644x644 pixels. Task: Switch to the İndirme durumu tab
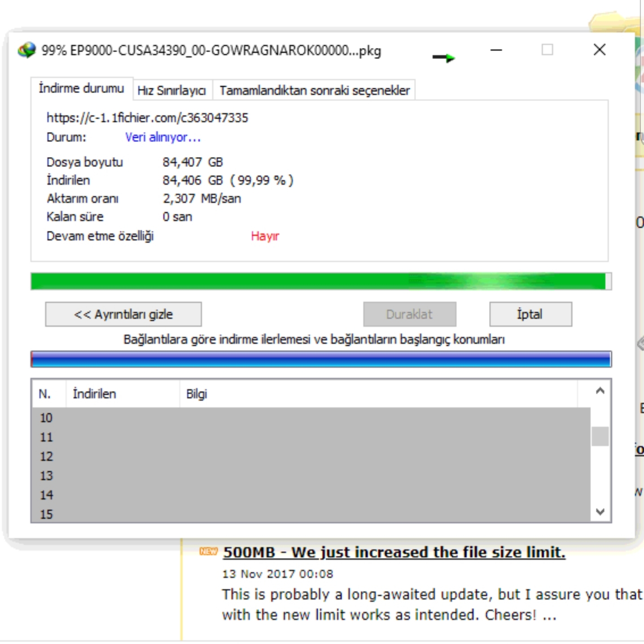(81, 88)
